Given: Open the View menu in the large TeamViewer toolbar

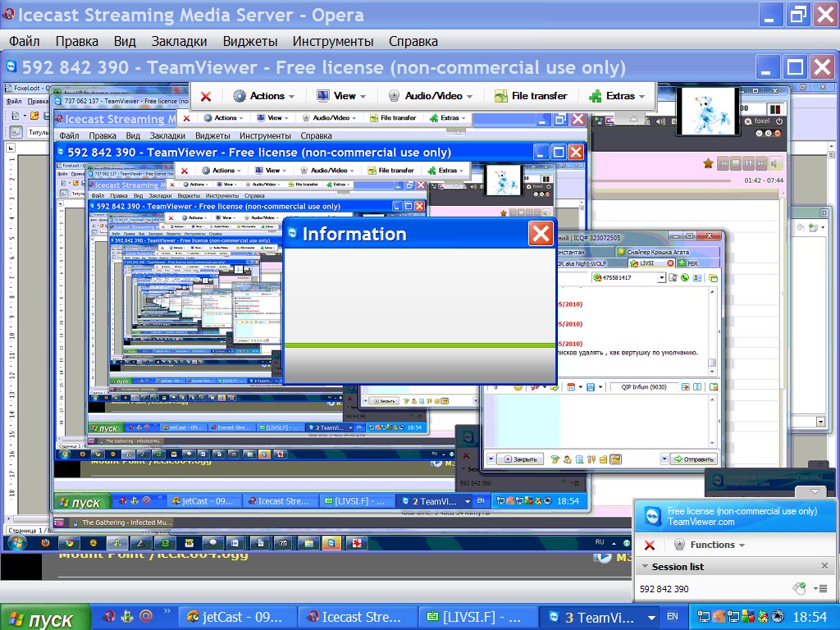Looking at the screenshot, I should [x=341, y=96].
